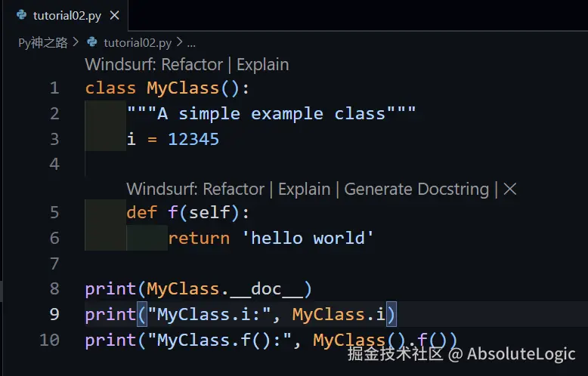Click the return keyword on line 6
The image size is (588, 376).
click(x=199, y=238)
